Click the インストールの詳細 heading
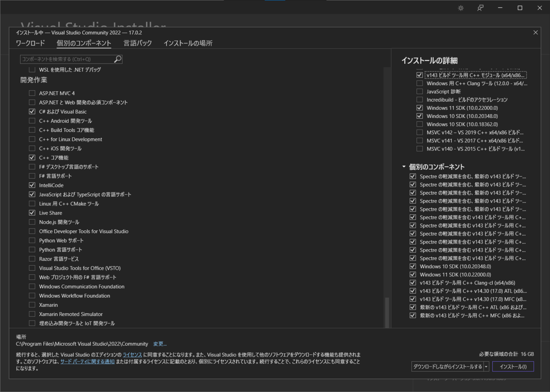This screenshot has width=550, height=392. [x=429, y=60]
